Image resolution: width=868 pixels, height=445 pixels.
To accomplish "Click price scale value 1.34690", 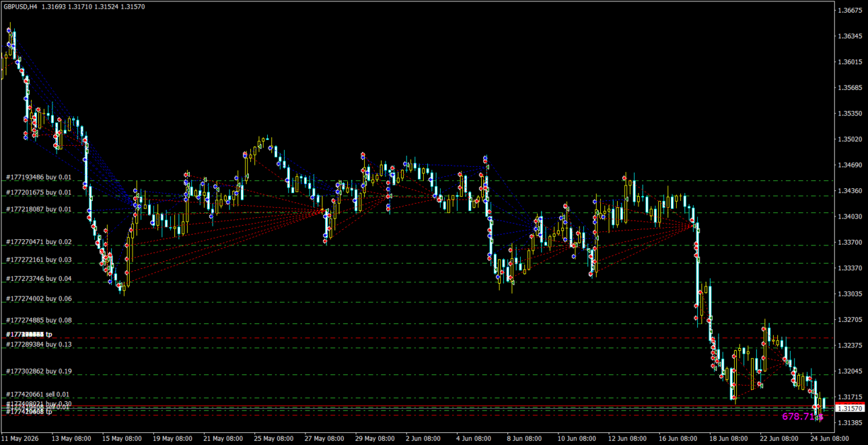I will point(850,165).
